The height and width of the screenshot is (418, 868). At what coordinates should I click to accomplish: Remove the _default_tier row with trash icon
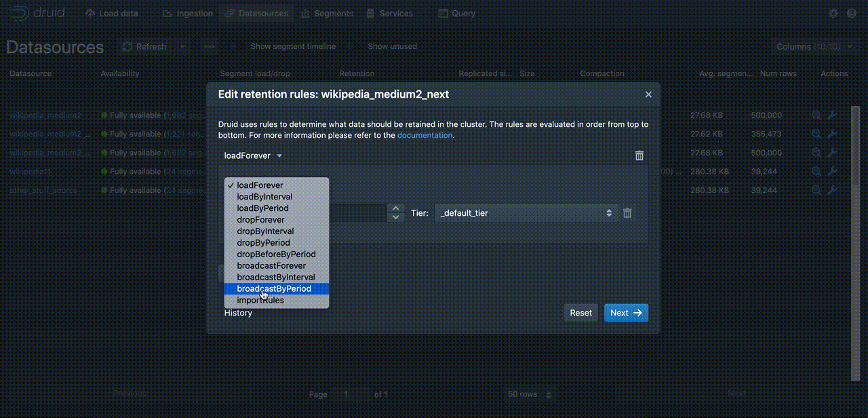click(x=627, y=213)
